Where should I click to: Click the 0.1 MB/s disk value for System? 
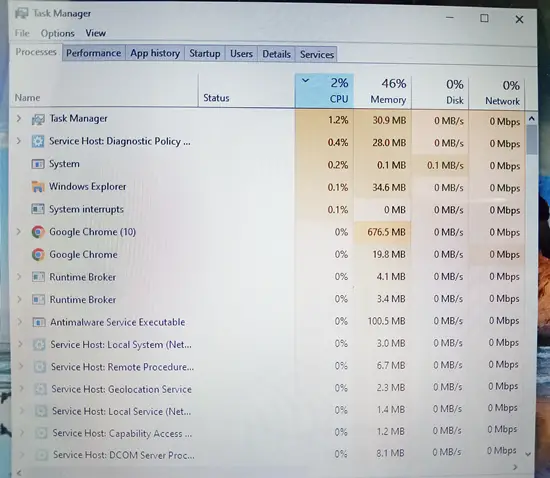445,165
